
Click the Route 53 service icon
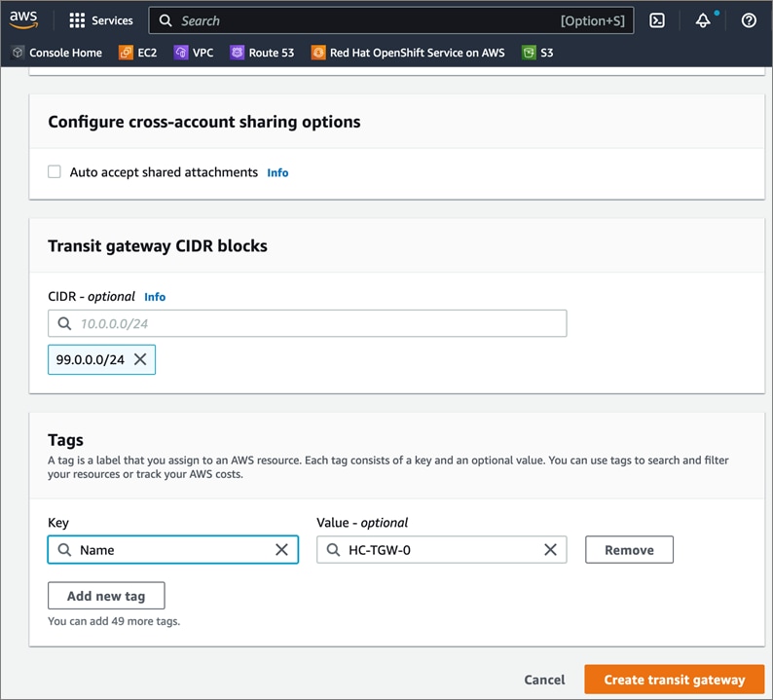tap(238, 53)
